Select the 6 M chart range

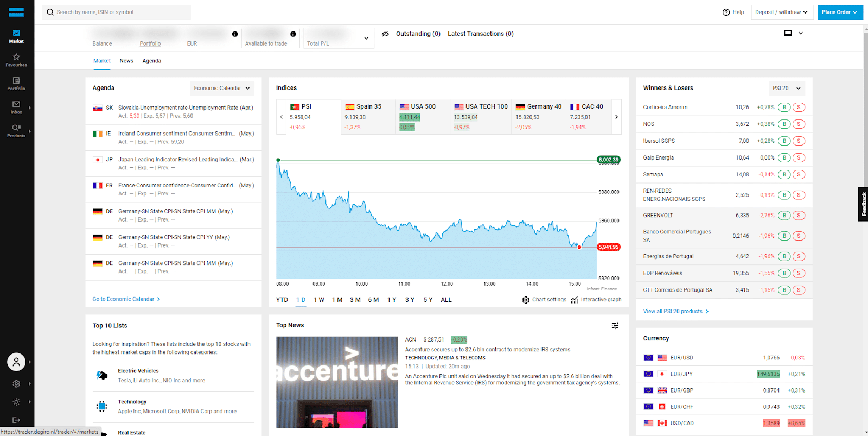(x=373, y=300)
